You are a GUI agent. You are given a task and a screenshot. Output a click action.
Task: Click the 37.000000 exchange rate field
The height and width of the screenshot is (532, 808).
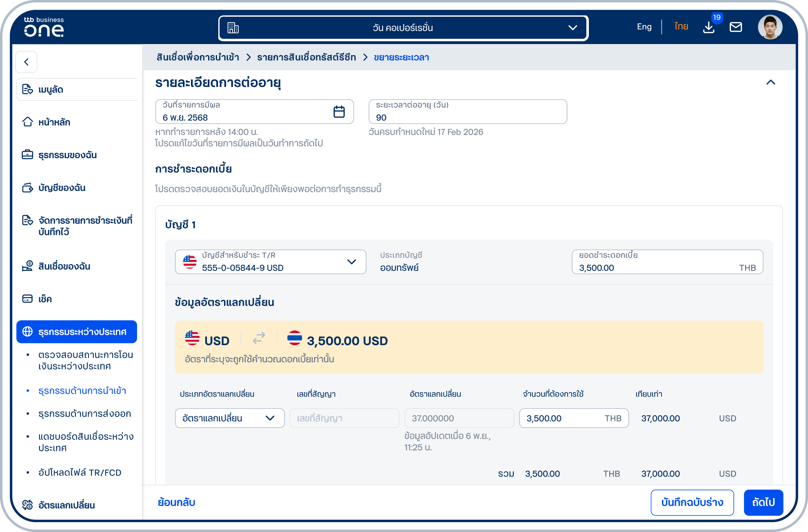click(459, 418)
